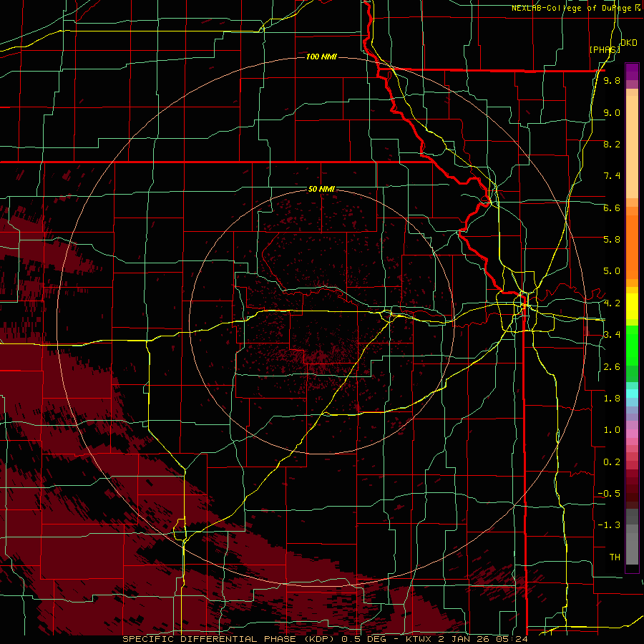This screenshot has width=644, height=644.
Task: Click the 4.2 value on color scale
Action: pos(612,303)
